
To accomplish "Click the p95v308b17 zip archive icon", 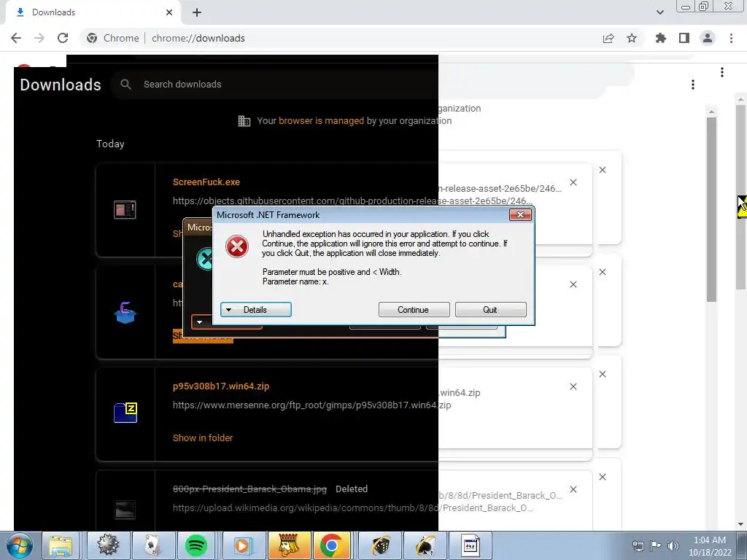I will [125, 413].
